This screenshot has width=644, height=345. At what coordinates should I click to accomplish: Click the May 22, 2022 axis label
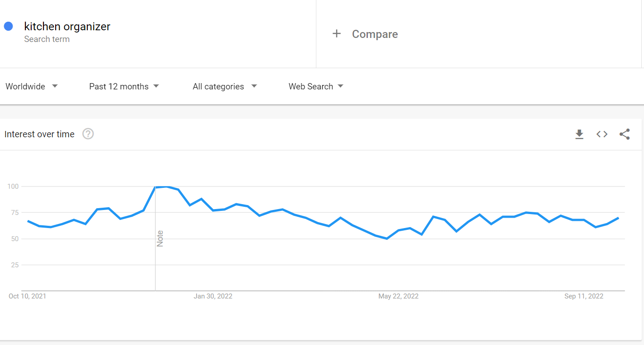coord(398,296)
